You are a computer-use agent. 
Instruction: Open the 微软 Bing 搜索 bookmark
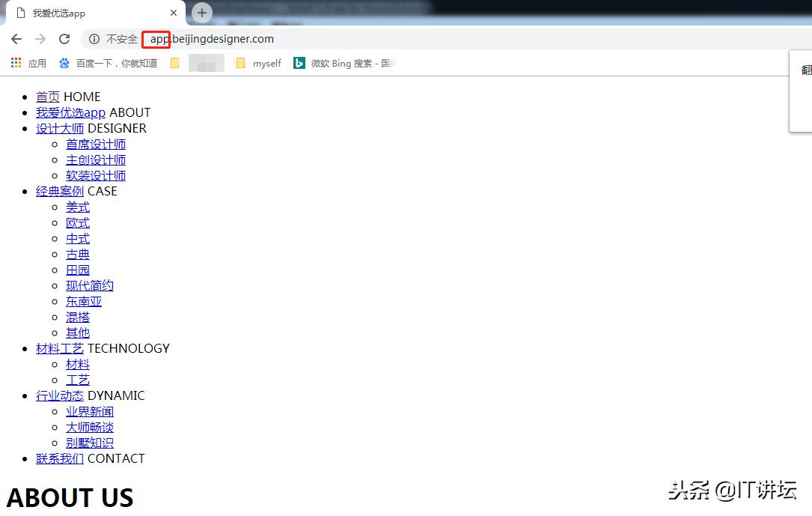344,63
